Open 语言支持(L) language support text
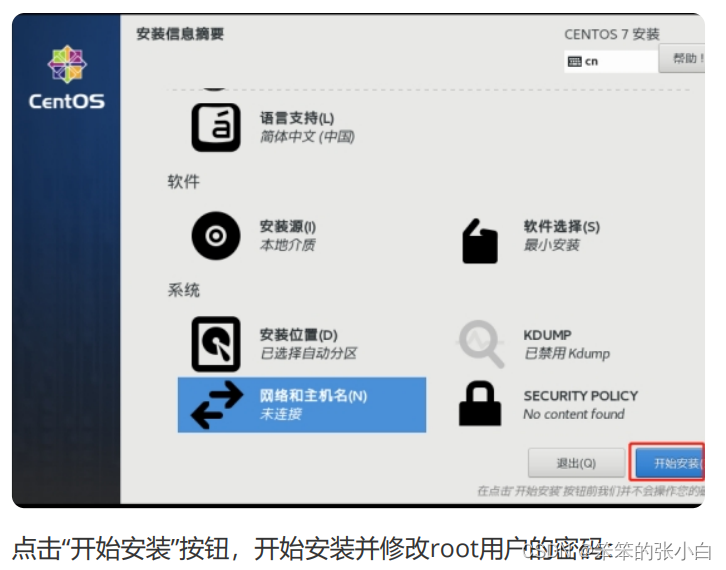 click(x=297, y=119)
